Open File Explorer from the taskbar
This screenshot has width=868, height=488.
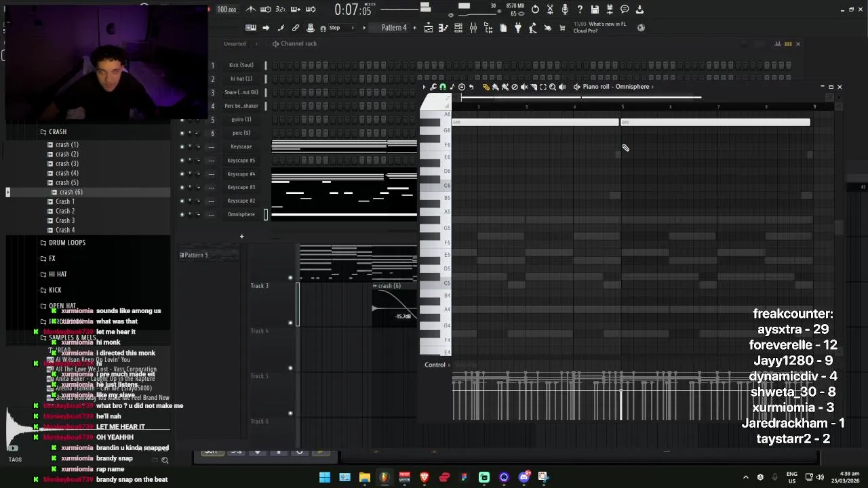[365, 477]
